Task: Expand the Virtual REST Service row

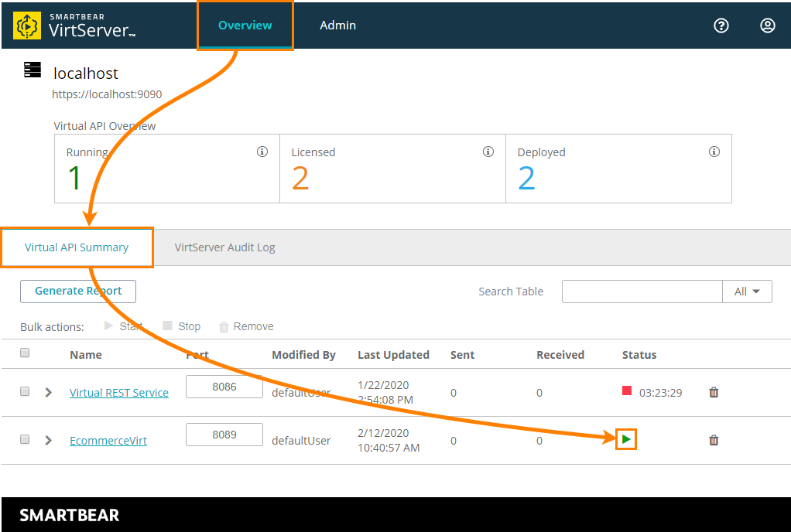Action: pos(49,393)
